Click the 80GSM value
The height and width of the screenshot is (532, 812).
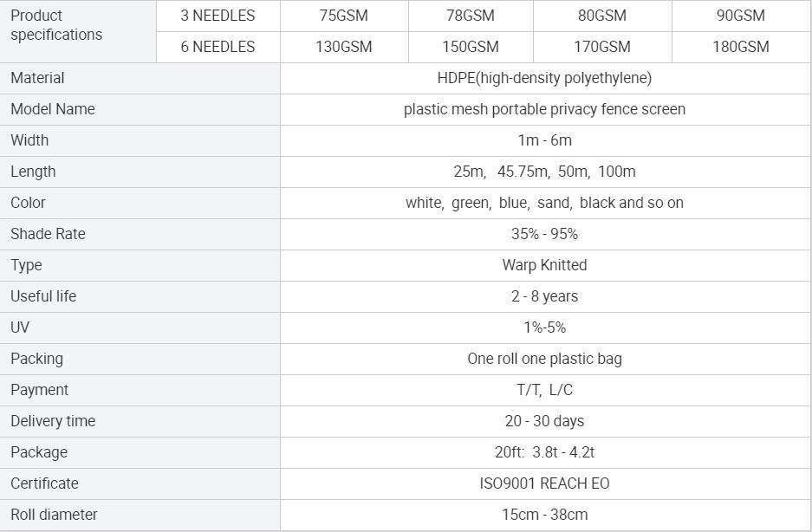point(601,16)
